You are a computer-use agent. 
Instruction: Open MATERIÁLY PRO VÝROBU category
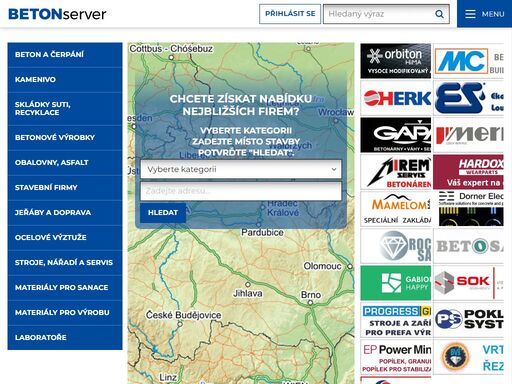[65, 313]
